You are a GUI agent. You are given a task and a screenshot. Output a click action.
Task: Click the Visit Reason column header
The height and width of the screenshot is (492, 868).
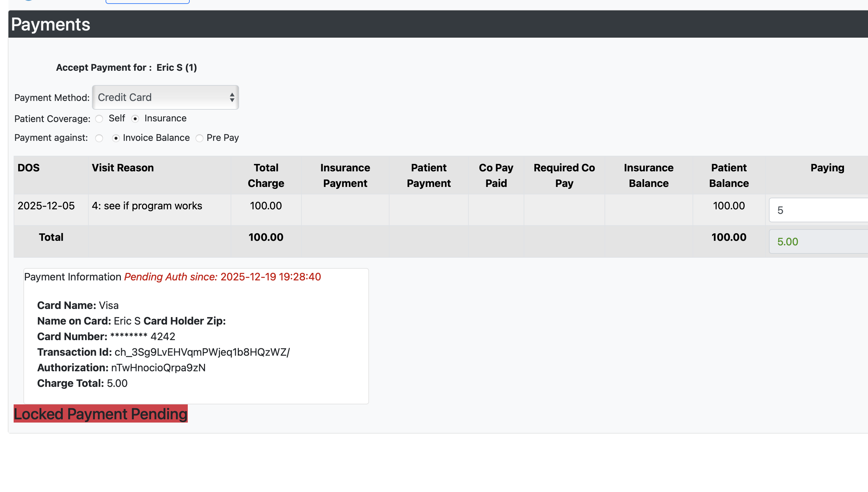click(x=123, y=167)
